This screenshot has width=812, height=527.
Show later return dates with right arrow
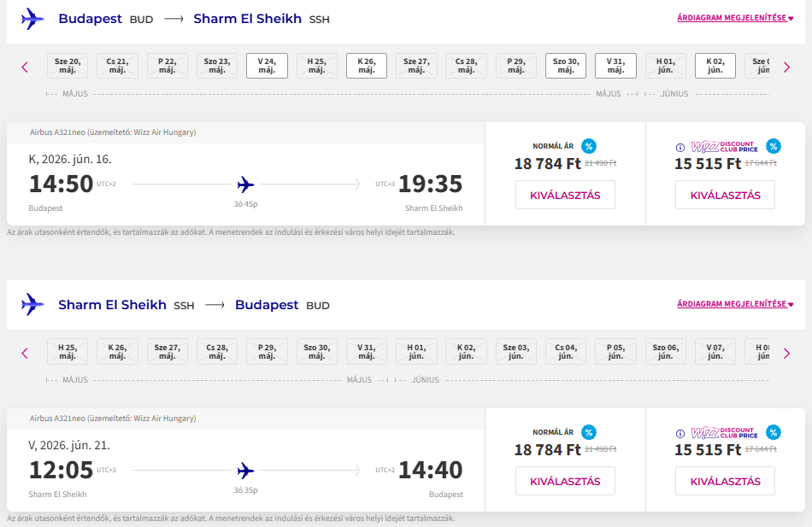coord(786,353)
